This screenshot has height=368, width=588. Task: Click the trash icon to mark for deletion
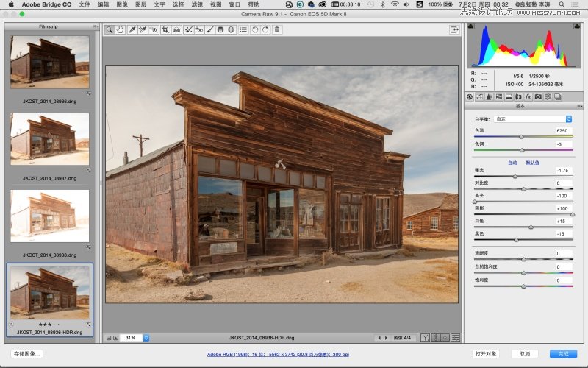276,29
